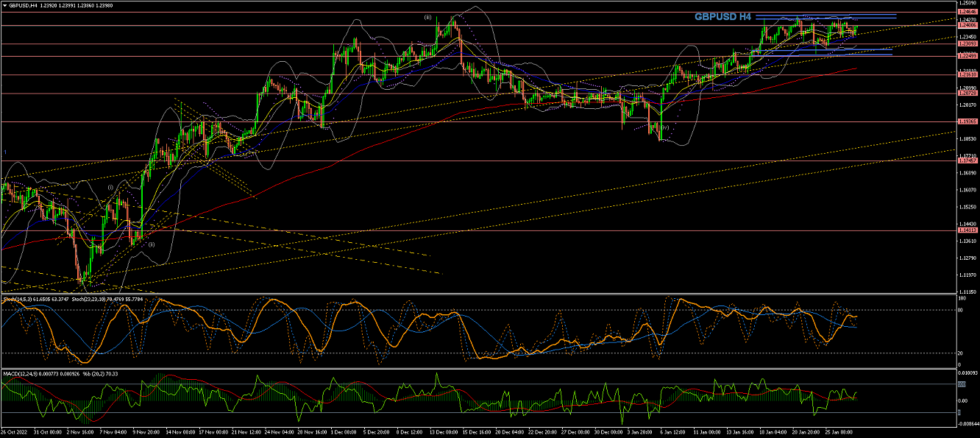Select the 1.17467 price level label

967,160
